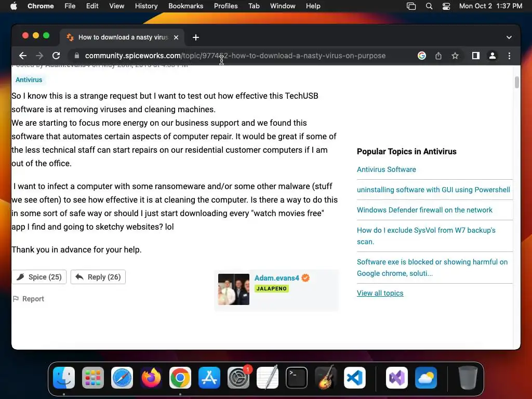Click the date and time in menu bar
This screenshot has height=399, width=532.
click(490, 6)
